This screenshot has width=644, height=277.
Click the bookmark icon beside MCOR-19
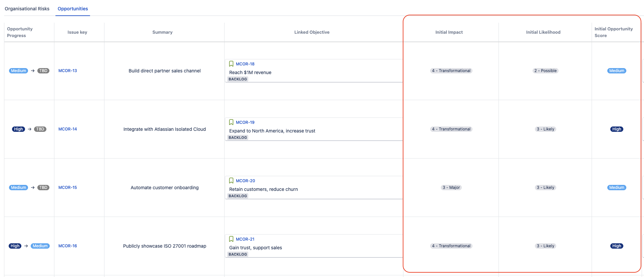click(x=231, y=122)
